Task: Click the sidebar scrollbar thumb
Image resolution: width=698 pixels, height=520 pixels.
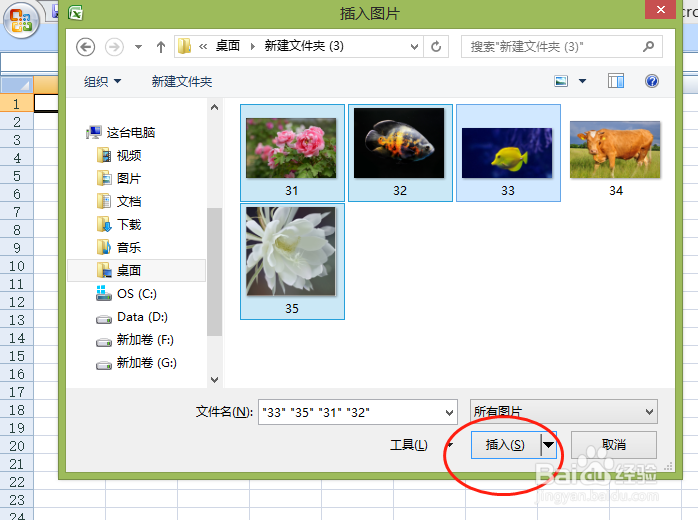Action: [x=215, y=272]
